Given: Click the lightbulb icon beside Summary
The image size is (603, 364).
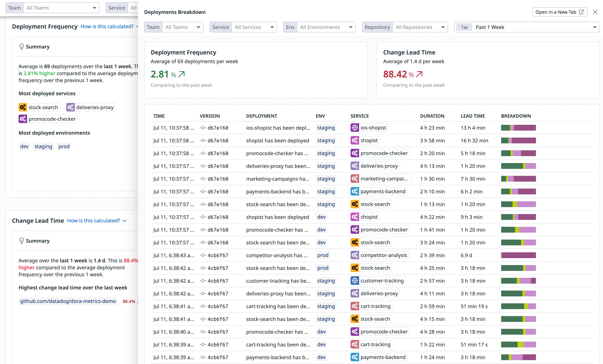Looking at the screenshot, I should click(21, 47).
